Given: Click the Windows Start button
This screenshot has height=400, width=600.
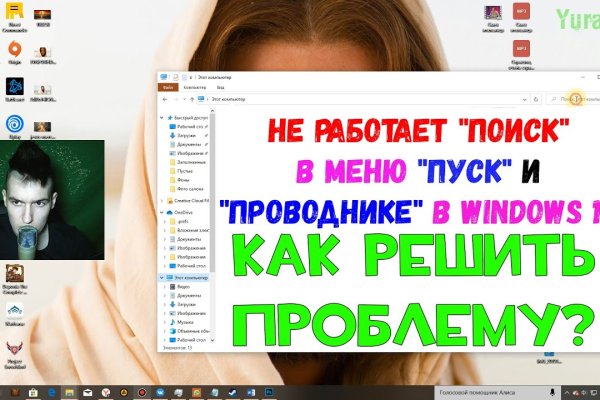Looking at the screenshot, I should [x=9, y=392].
